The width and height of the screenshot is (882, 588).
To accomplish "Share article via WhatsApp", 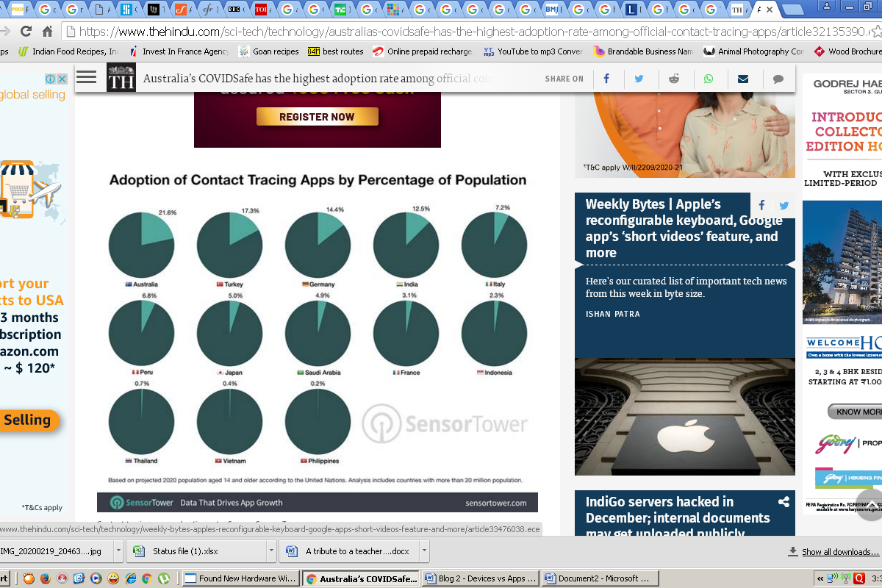I will point(709,79).
